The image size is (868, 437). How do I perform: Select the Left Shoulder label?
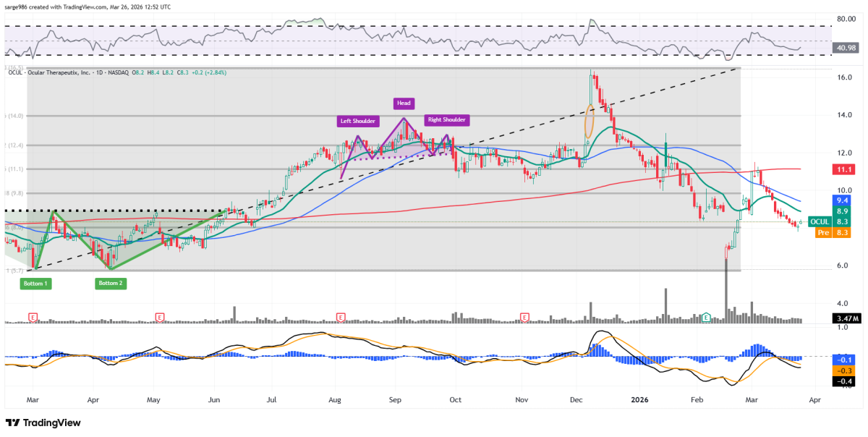tap(358, 121)
